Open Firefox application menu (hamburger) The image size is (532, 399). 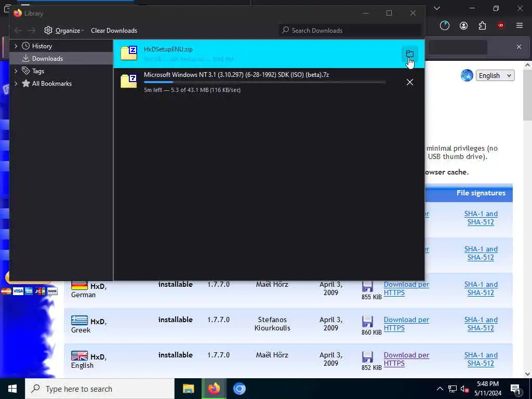click(x=519, y=25)
